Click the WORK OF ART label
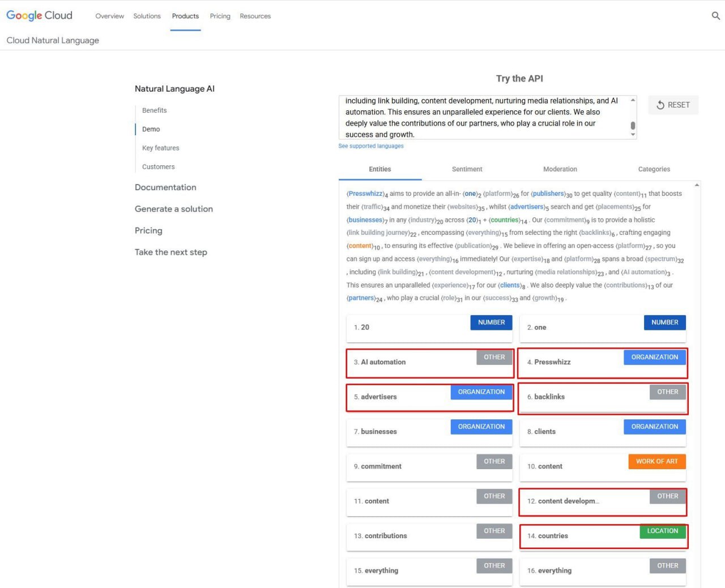 coord(656,462)
